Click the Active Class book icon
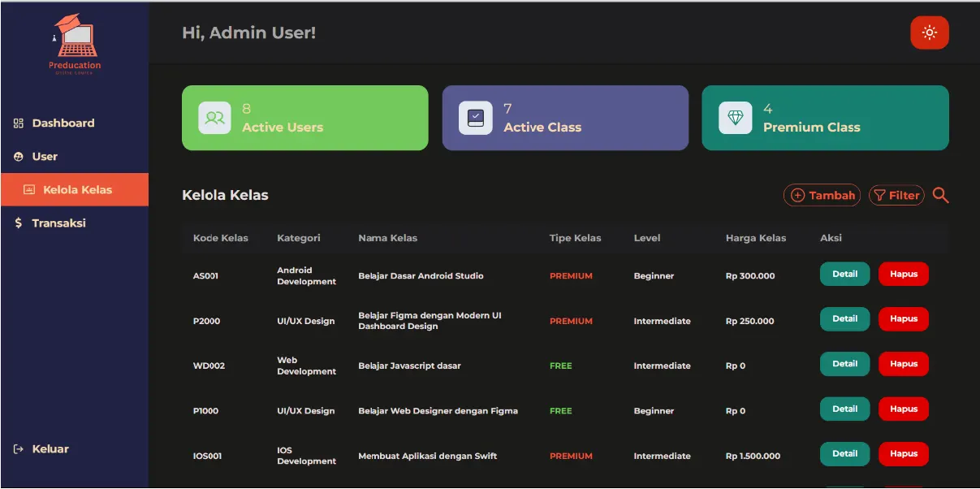980x489 pixels. point(475,118)
